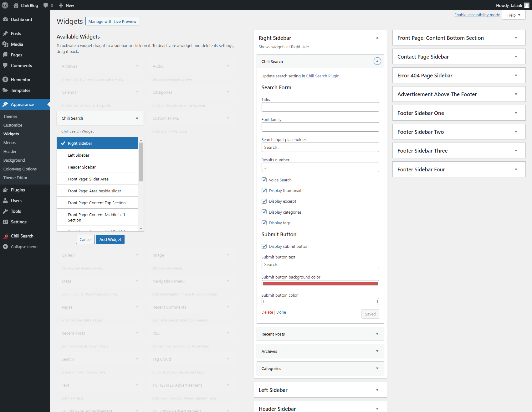Click the Appearance paintbrush icon

pos(5,104)
